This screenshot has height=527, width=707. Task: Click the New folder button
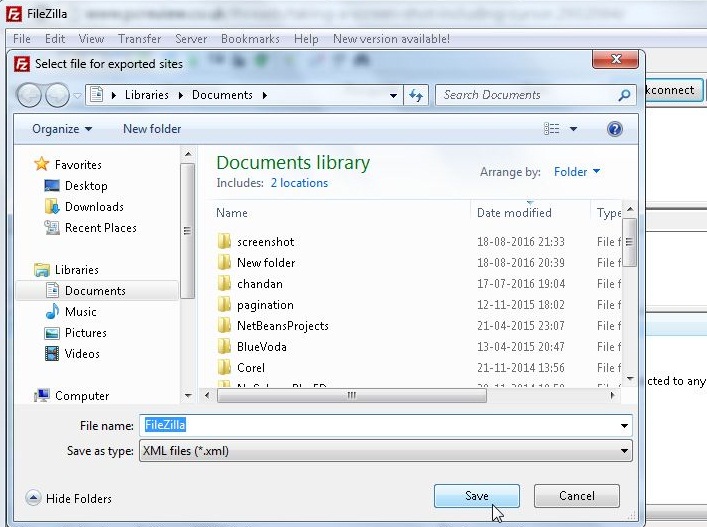[152, 129]
